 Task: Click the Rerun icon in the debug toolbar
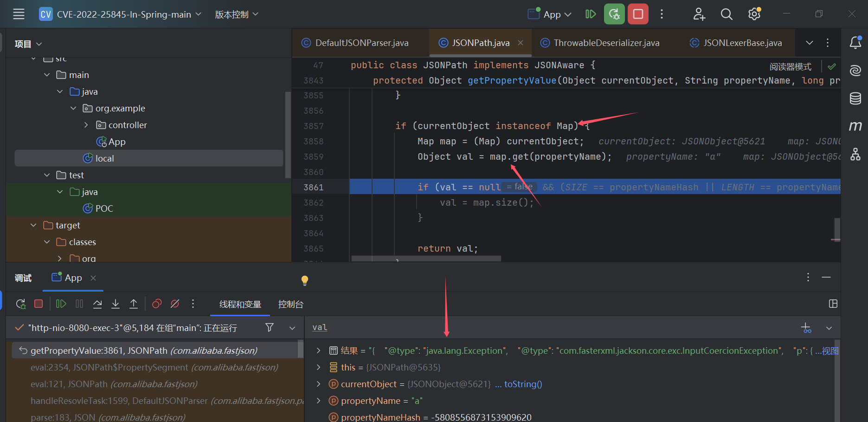coord(21,304)
